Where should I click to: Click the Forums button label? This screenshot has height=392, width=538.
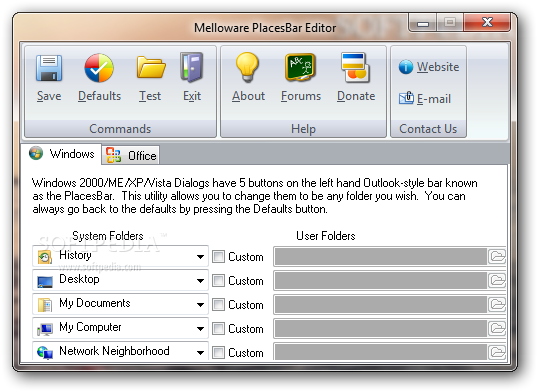[301, 96]
